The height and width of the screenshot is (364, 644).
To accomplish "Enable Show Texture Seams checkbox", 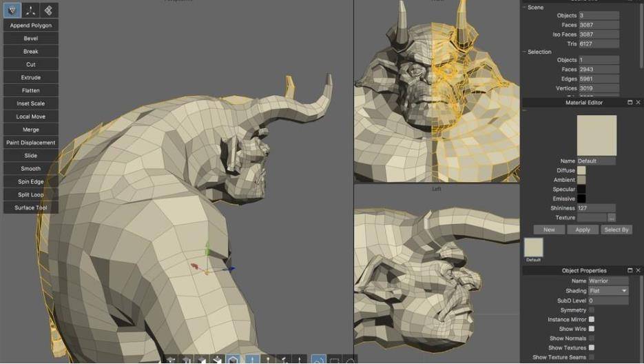I will pos(592,357).
